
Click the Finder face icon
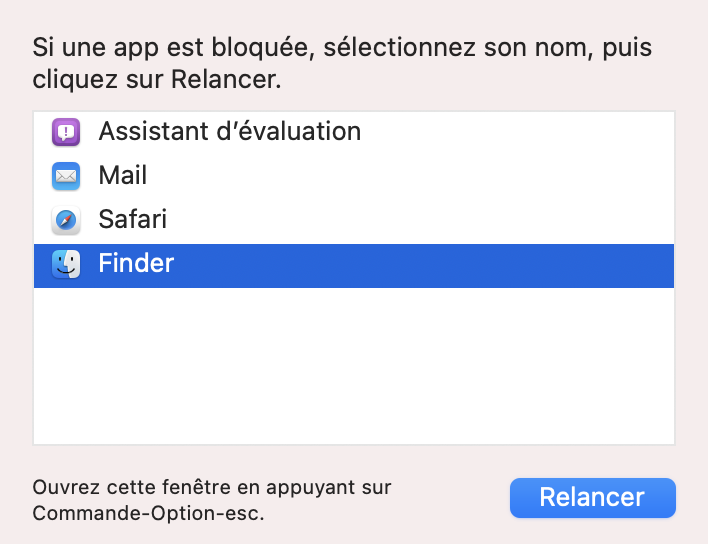click(x=66, y=264)
